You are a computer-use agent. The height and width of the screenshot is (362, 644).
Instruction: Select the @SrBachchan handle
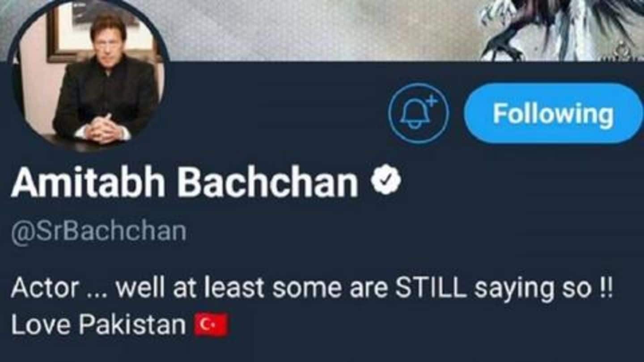98,232
